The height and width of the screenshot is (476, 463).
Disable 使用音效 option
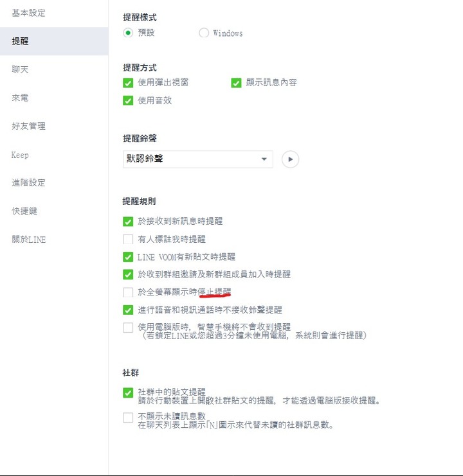coord(128,100)
